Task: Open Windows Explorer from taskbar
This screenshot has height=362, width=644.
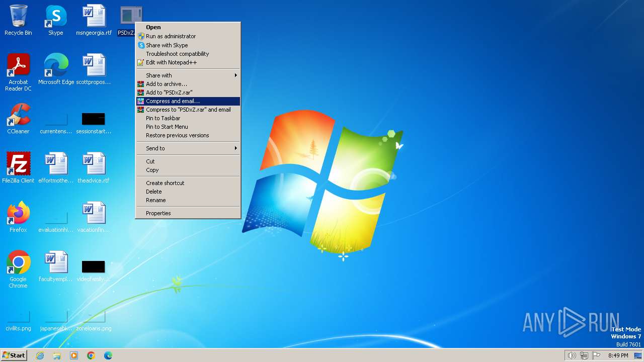Action: click(x=57, y=355)
